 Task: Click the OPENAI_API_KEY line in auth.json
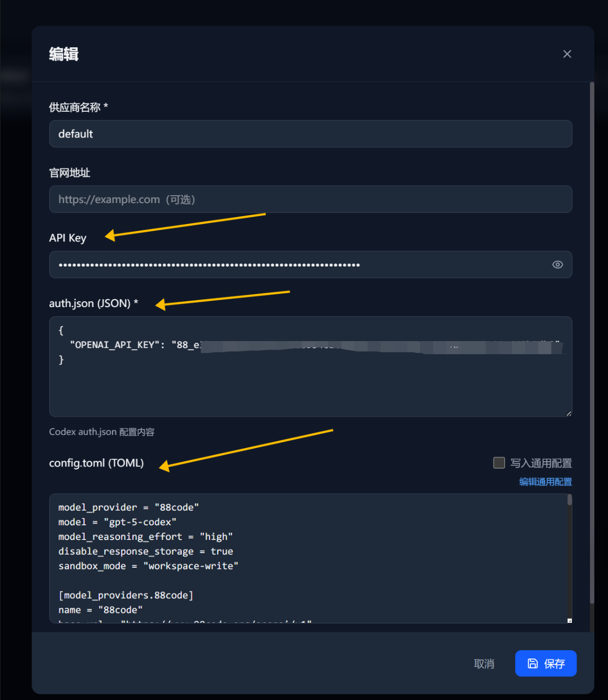pyautogui.click(x=131, y=345)
